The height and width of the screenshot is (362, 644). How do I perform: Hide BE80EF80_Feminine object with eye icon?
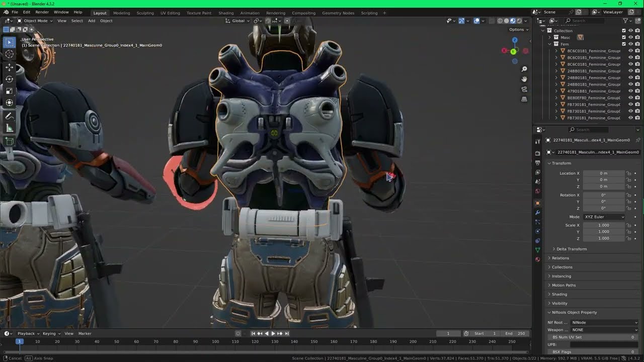coord(630,98)
